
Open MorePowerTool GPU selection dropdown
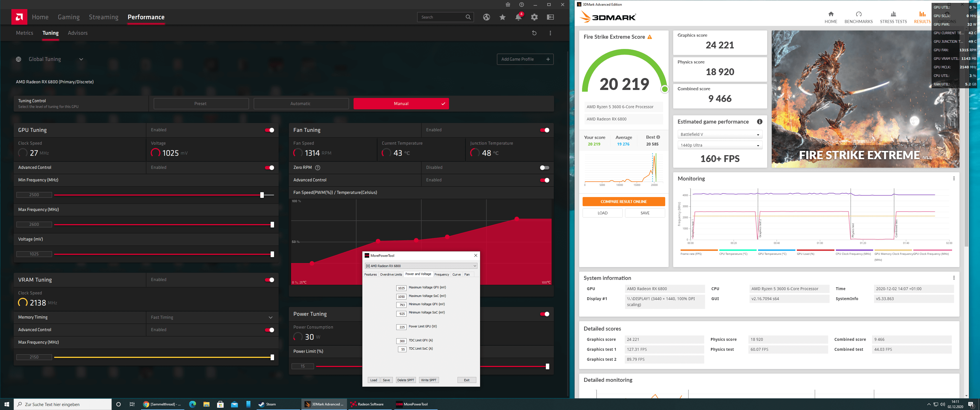tap(421, 266)
